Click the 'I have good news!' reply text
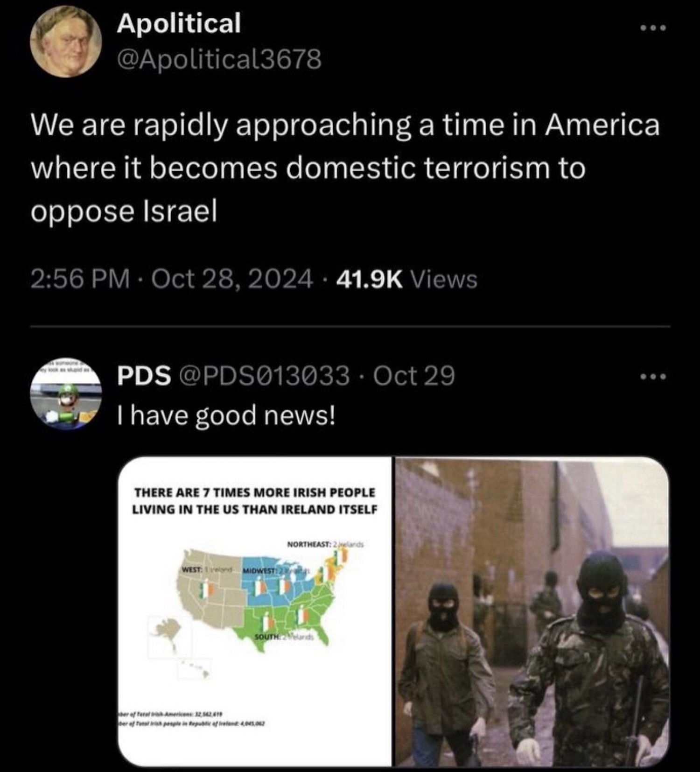This screenshot has width=700, height=772. click(226, 415)
